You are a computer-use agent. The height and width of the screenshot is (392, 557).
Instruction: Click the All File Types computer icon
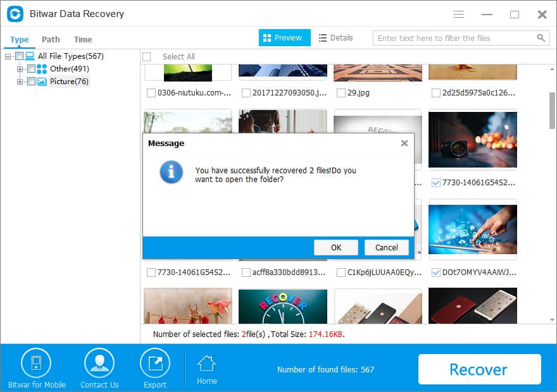[x=30, y=56]
